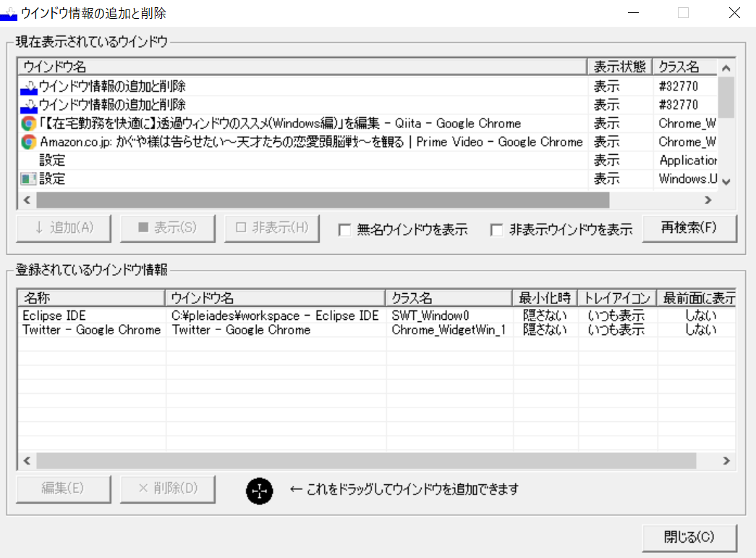
Task: Click the 閉じる(C) button
Action: 689,537
